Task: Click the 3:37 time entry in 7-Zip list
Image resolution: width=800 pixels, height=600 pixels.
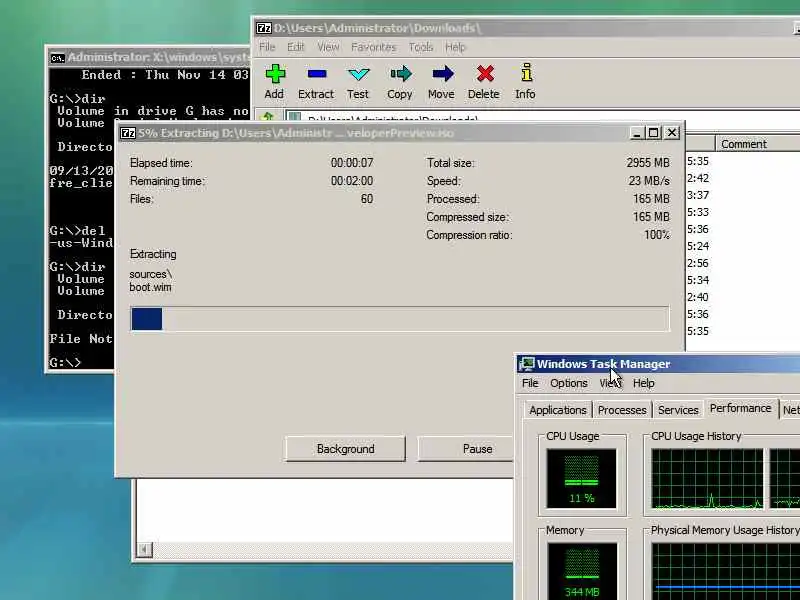Action: 698,195
